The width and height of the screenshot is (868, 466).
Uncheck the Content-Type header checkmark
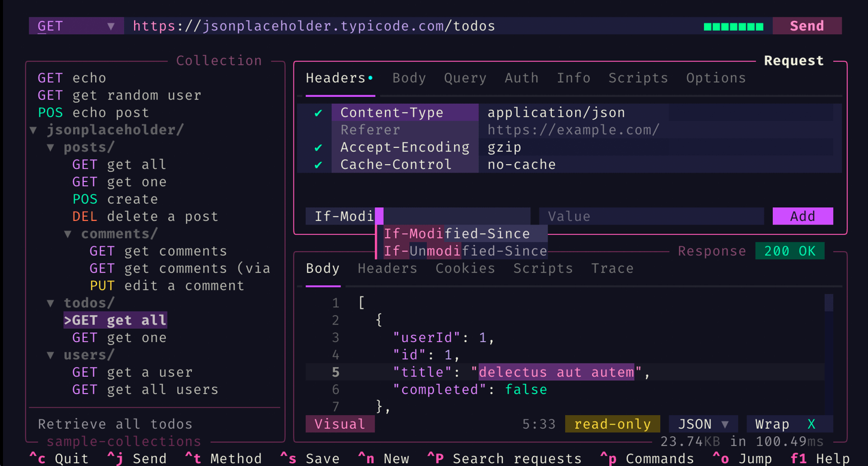[318, 113]
